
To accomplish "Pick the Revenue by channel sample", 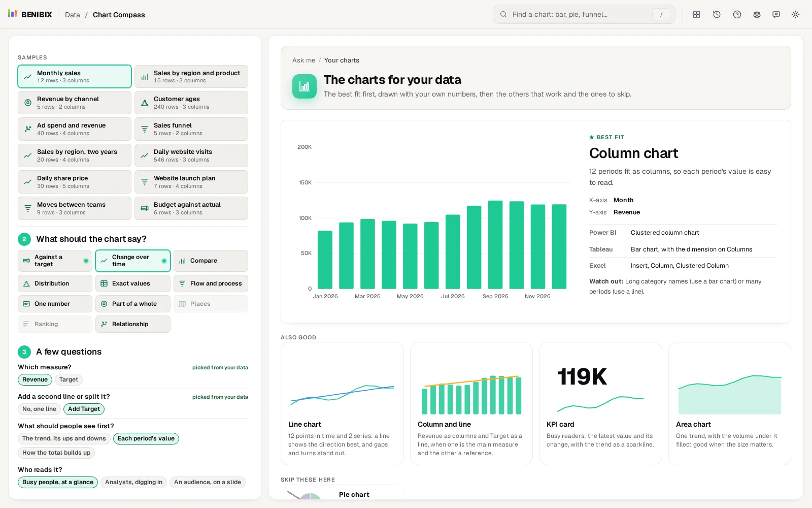I will (x=75, y=103).
